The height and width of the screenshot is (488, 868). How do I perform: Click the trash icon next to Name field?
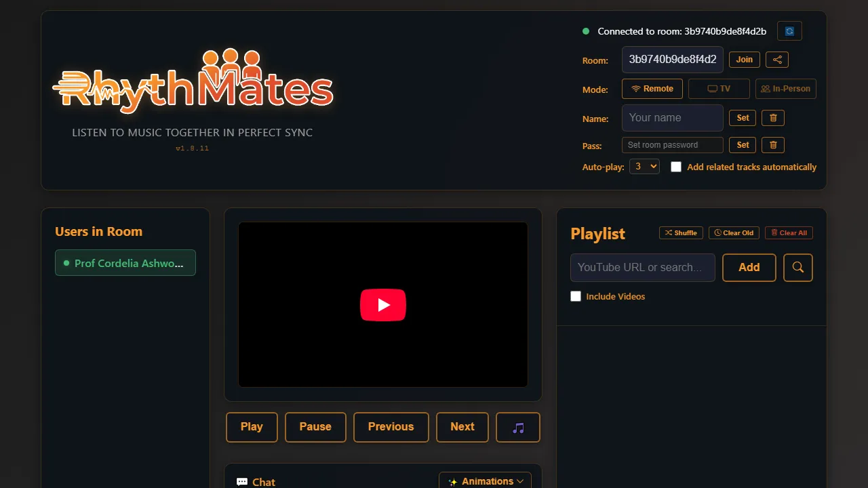(773, 118)
